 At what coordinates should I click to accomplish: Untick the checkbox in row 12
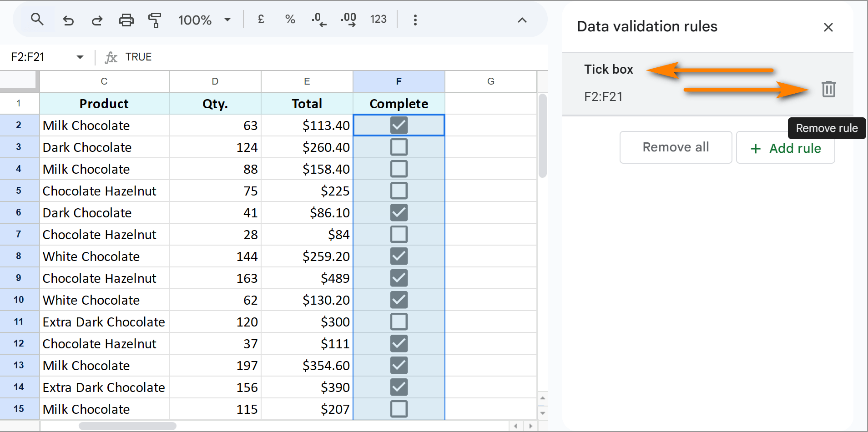tap(399, 343)
